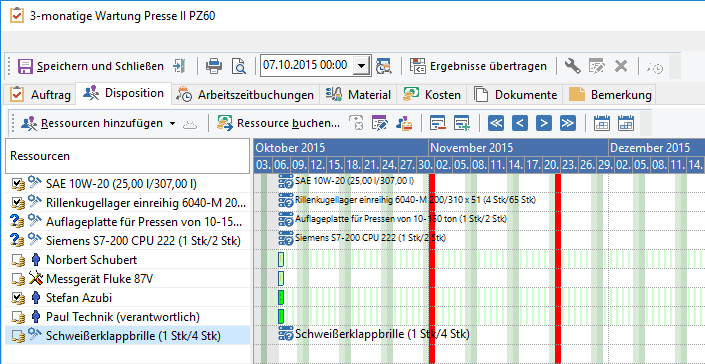This screenshot has height=364, width=705.
Task: Select the Disposition tab
Action: (x=124, y=93)
